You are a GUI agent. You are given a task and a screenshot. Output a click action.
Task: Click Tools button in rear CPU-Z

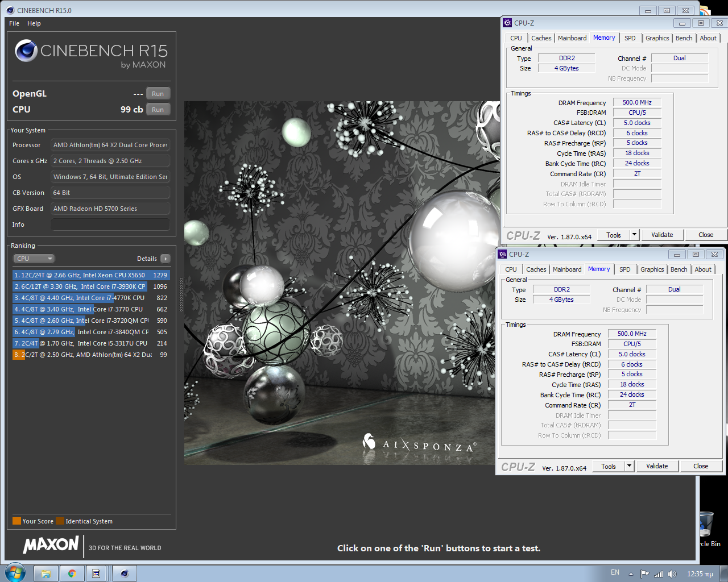pyautogui.click(x=614, y=235)
